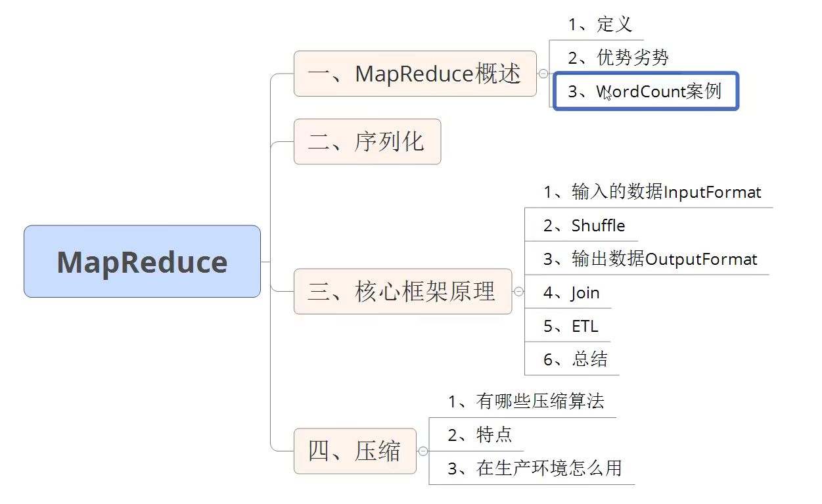Select the 二、序列化 topic node

(x=367, y=141)
